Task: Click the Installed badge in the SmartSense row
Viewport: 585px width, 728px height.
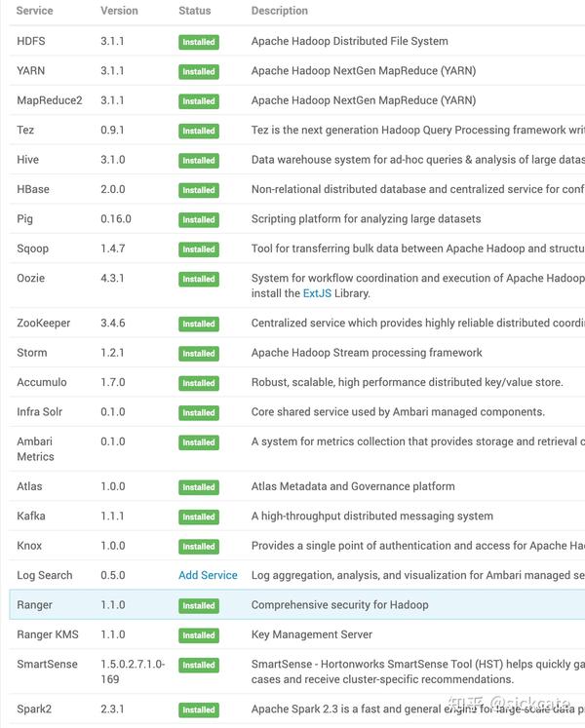Action: click(198, 666)
